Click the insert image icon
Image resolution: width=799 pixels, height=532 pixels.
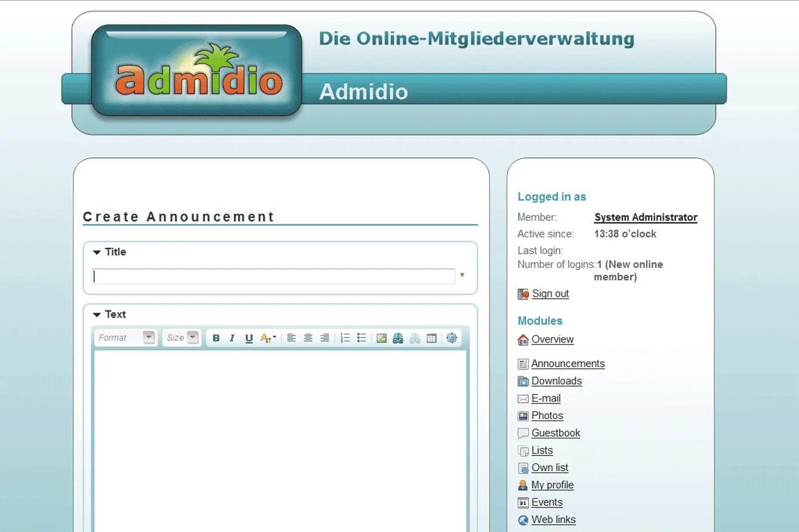tap(381, 338)
